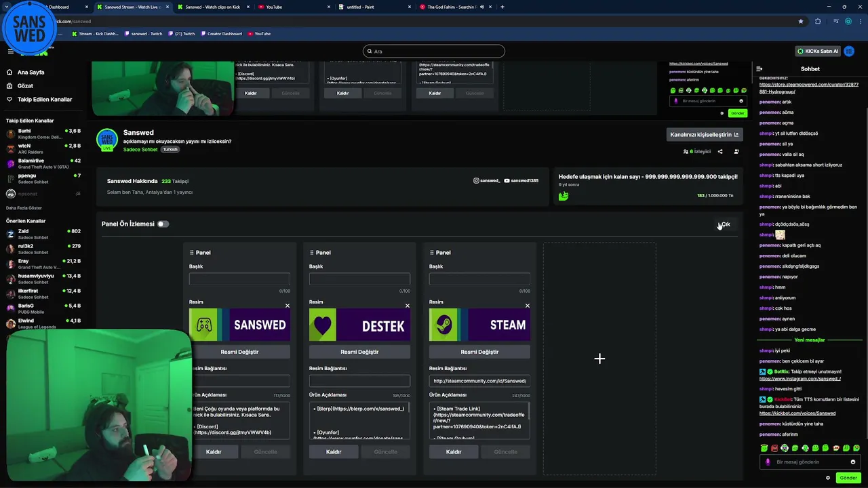Open Gözat browse page in sidebar

[20, 86]
